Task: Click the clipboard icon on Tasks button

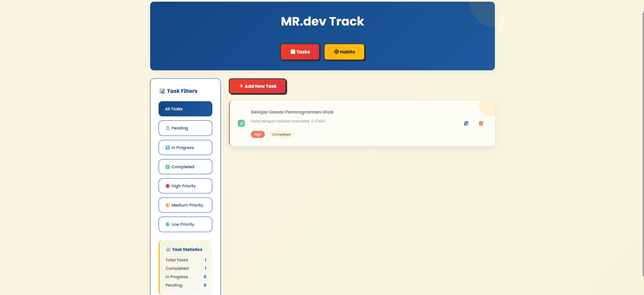Action: pyautogui.click(x=293, y=52)
